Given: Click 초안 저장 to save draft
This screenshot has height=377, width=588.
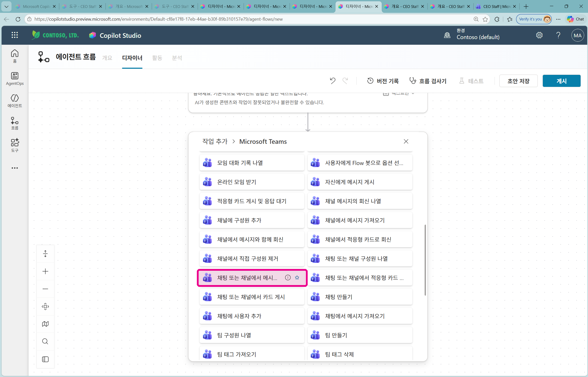Looking at the screenshot, I should (x=518, y=81).
